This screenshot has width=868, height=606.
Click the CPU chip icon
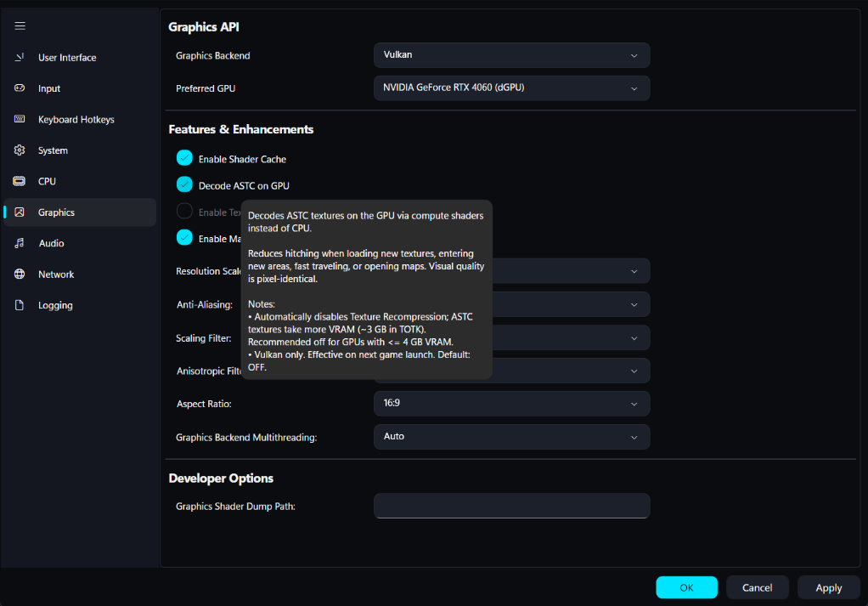pyautogui.click(x=20, y=181)
